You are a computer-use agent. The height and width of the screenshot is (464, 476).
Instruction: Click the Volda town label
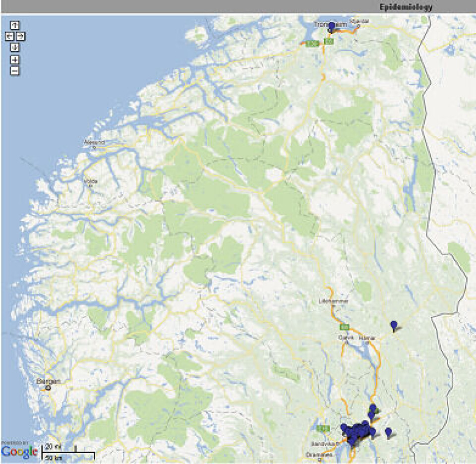coord(90,181)
